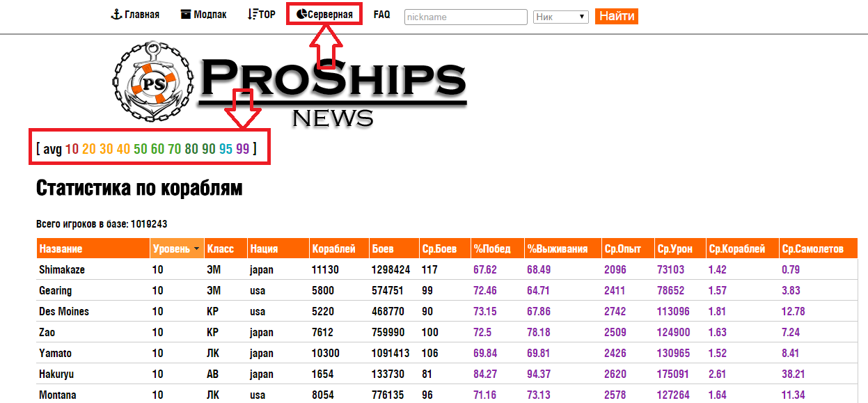Sort the table by Ср.Урон column
The width and height of the screenshot is (868, 403).
click(x=672, y=249)
